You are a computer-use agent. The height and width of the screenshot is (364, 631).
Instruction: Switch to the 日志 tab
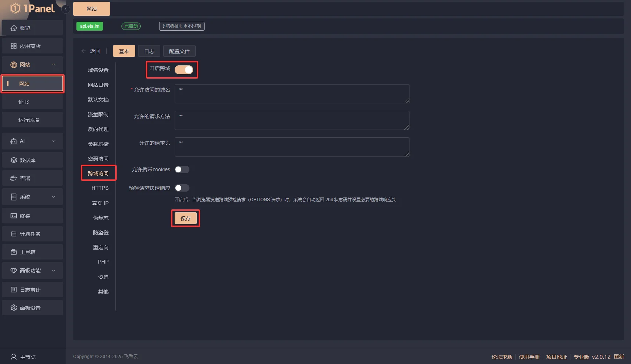click(149, 51)
